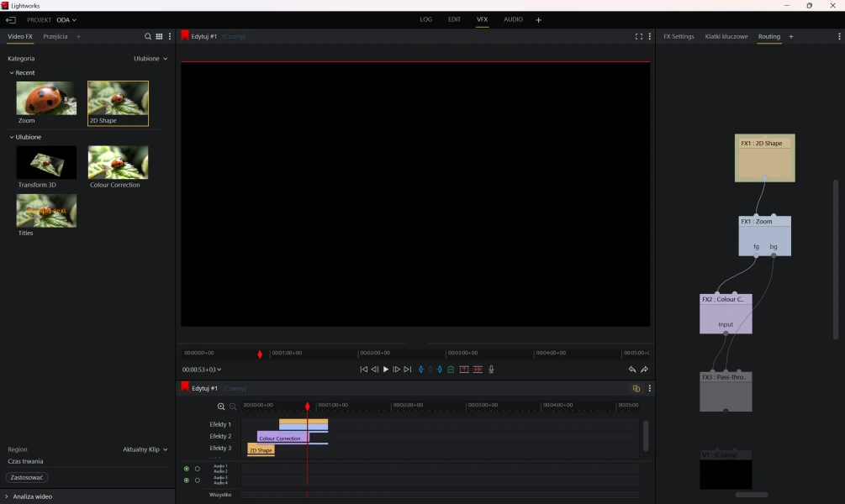Jump to the start of the sequence
The image size is (845, 504).
point(363,370)
